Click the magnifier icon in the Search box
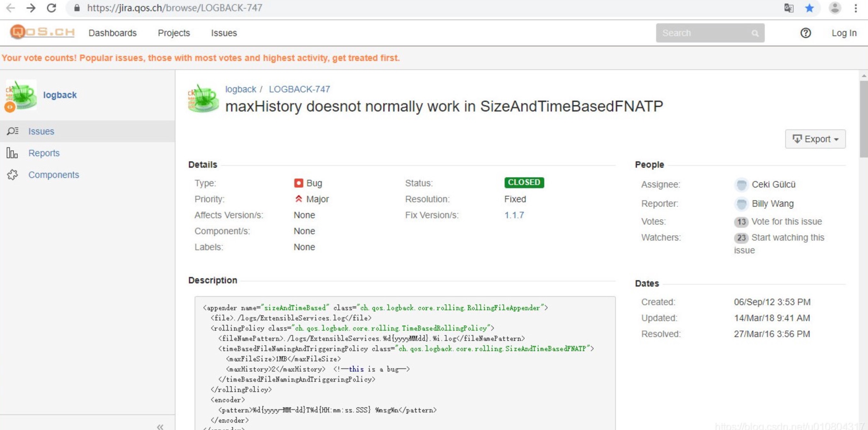This screenshot has width=868, height=430. pyautogui.click(x=755, y=33)
